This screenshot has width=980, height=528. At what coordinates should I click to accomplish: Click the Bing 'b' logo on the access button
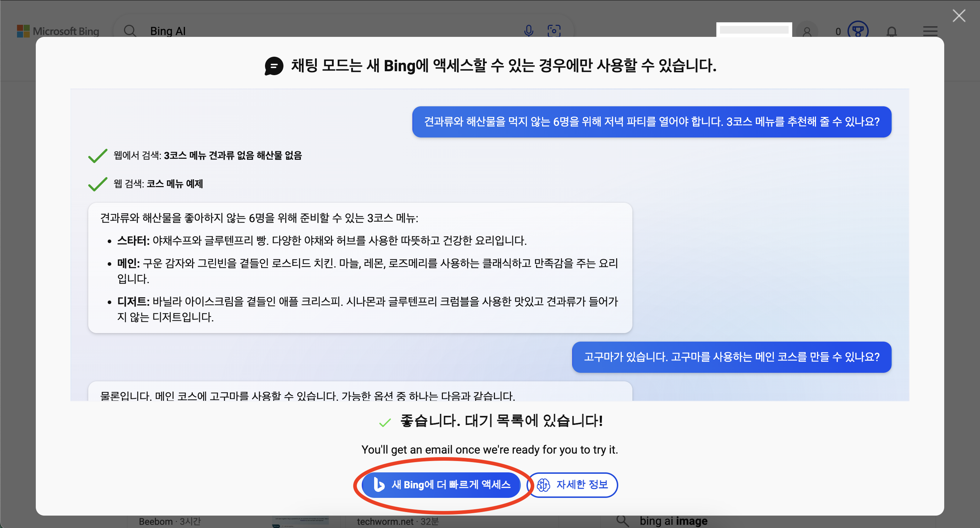pyautogui.click(x=379, y=485)
